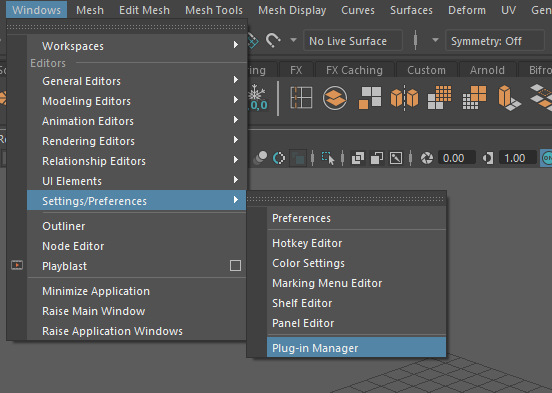Choose Raise Main Window

pos(136,311)
